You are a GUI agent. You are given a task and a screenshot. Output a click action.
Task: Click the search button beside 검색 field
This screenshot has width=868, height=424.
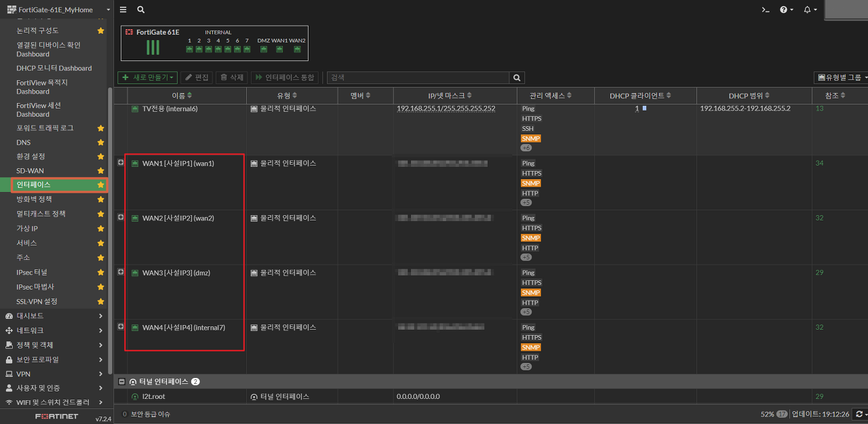(x=517, y=78)
